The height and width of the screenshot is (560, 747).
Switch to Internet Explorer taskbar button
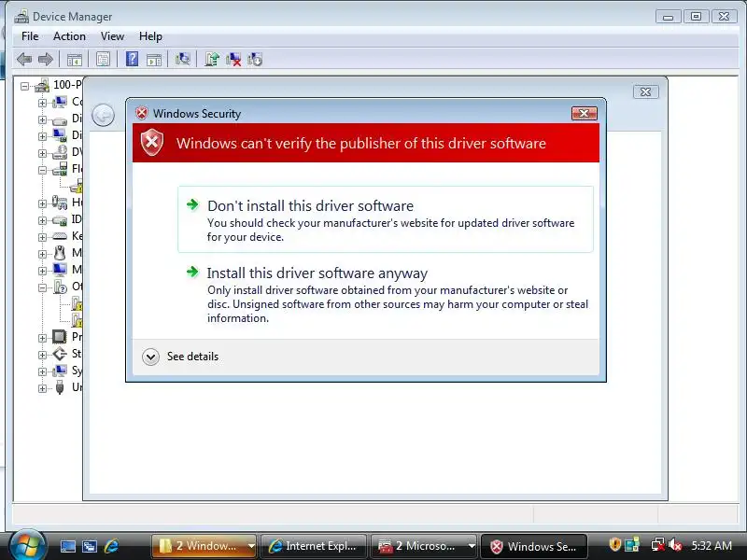coord(314,546)
